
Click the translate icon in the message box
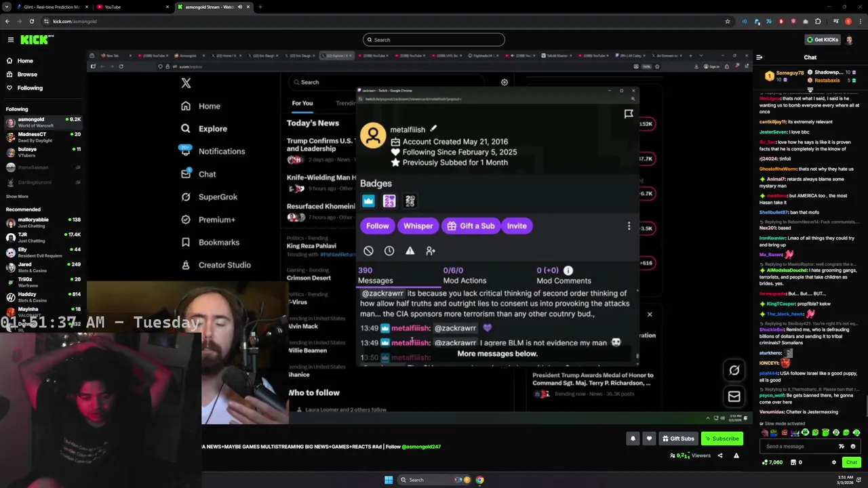[842, 447]
